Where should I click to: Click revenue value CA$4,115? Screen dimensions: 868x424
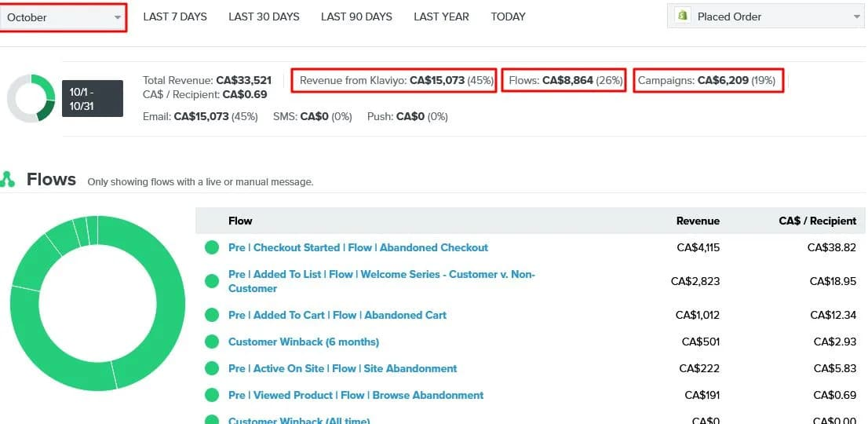pyautogui.click(x=698, y=247)
